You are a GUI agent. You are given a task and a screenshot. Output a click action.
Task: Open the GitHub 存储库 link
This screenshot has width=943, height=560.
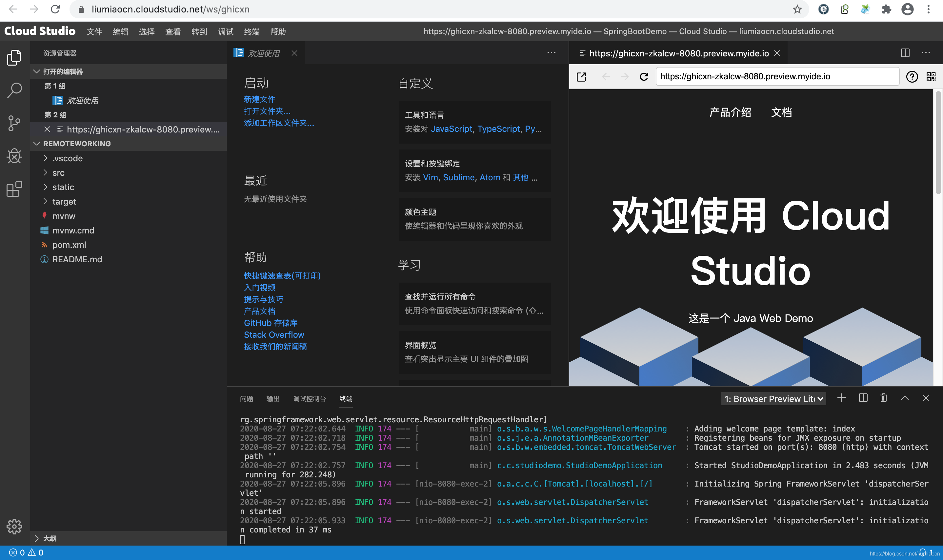pos(271,323)
